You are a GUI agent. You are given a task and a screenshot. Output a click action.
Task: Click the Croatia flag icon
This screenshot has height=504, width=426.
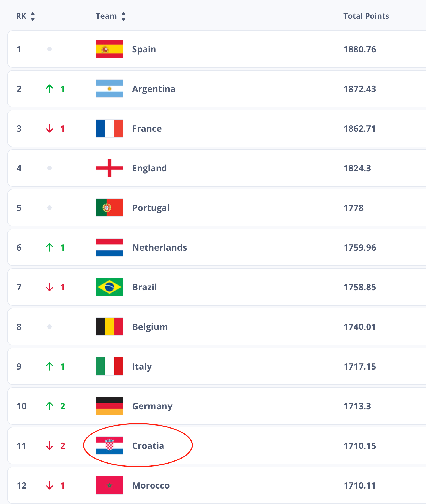click(109, 446)
